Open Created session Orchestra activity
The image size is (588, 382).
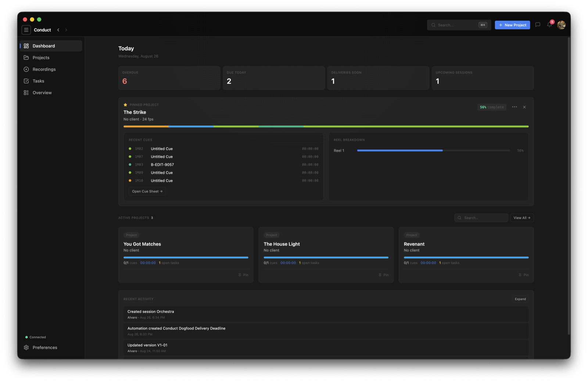click(x=326, y=314)
